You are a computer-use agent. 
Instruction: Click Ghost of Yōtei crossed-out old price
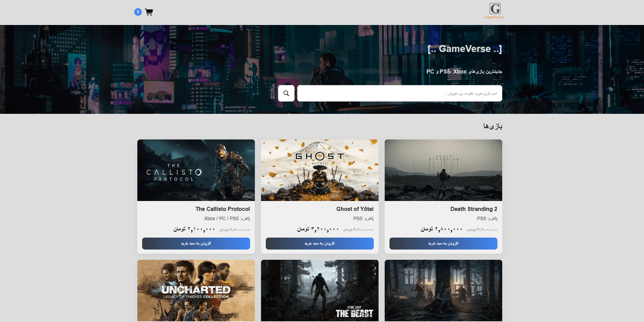(x=358, y=230)
